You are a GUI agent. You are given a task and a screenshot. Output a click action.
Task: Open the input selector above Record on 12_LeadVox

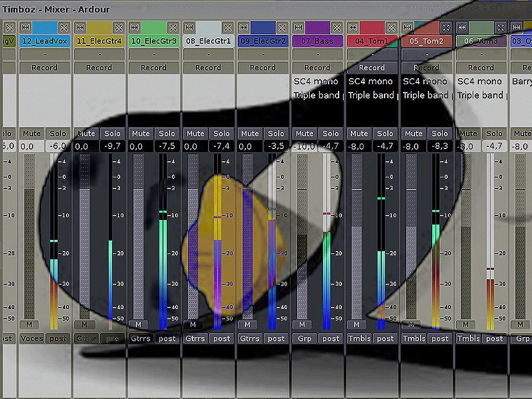pos(45,54)
